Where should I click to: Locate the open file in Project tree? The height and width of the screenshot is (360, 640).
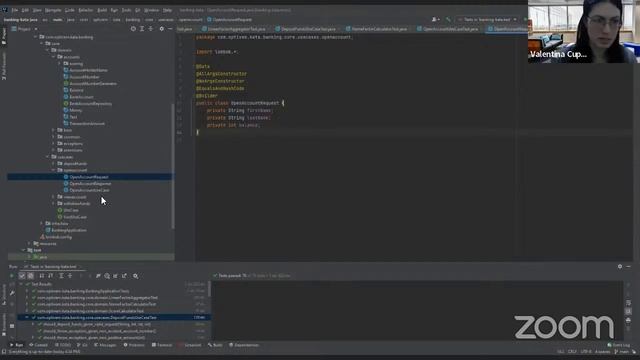[133, 29]
